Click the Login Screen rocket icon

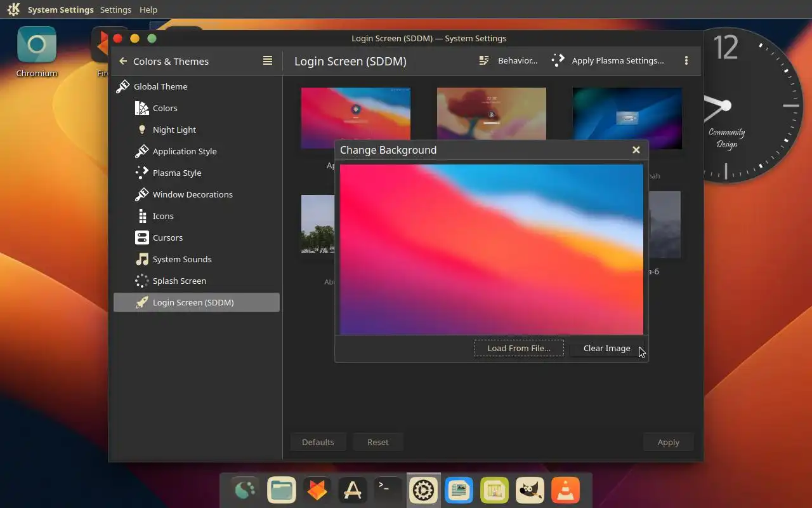[142, 302]
